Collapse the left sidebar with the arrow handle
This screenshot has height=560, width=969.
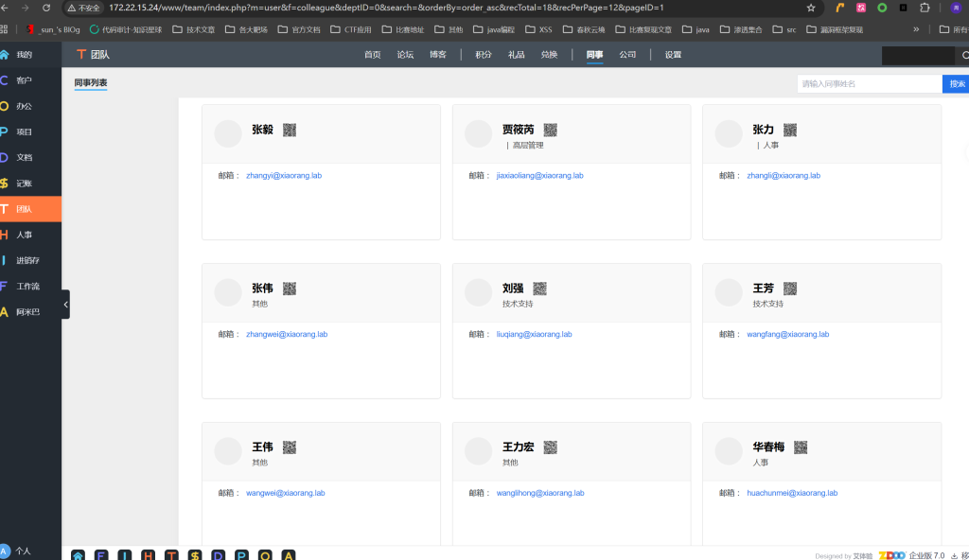click(x=65, y=305)
